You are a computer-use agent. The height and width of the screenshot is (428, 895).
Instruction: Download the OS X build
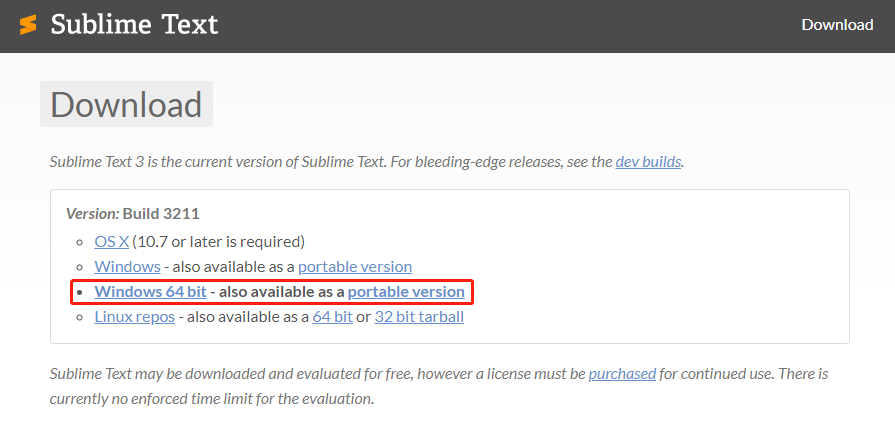(111, 241)
